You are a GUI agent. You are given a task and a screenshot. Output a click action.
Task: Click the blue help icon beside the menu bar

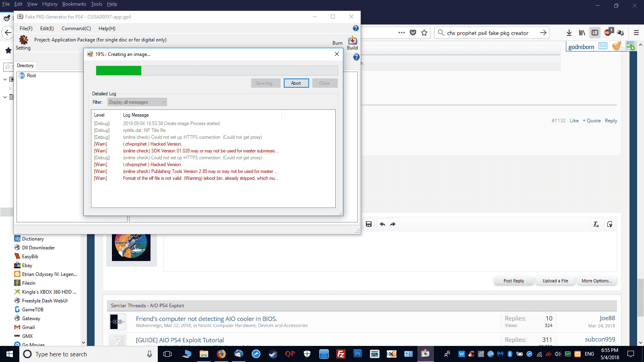[356, 28]
